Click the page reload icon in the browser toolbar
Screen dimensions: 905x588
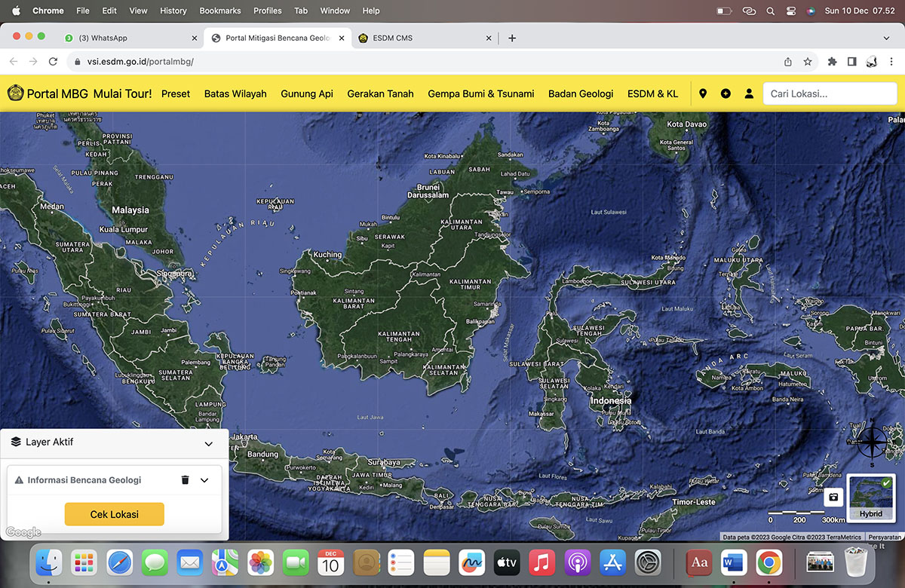pyautogui.click(x=53, y=61)
